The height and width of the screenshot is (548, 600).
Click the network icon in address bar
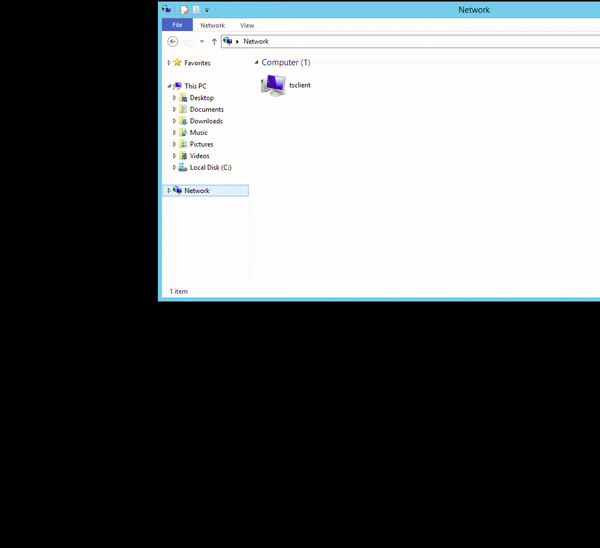click(x=228, y=41)
